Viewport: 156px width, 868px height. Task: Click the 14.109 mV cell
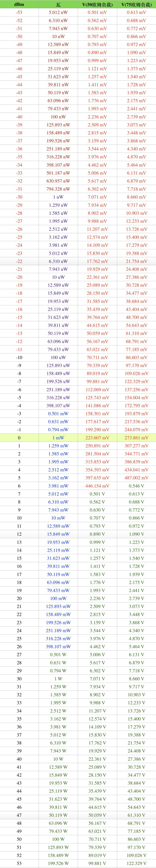point(97,245)
